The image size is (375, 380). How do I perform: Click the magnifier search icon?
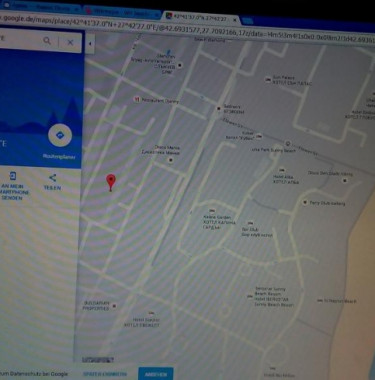(x=47, y=41)
